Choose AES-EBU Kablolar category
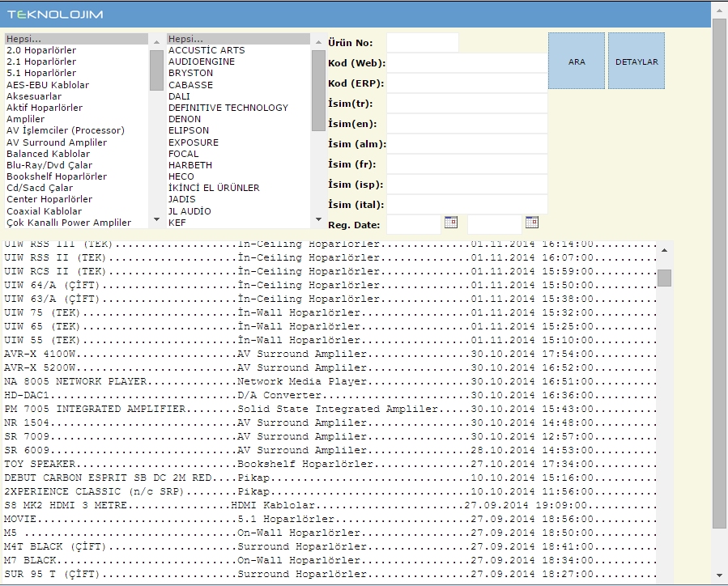Image resolution: width=728 pixels, height=586 pixels. 77,85
